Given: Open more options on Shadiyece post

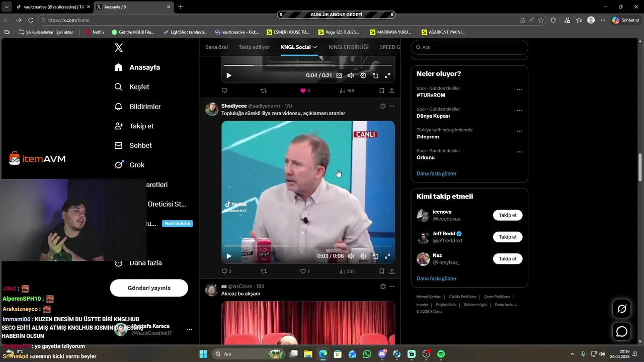Looking at the screenshot, I should point(392,106).
